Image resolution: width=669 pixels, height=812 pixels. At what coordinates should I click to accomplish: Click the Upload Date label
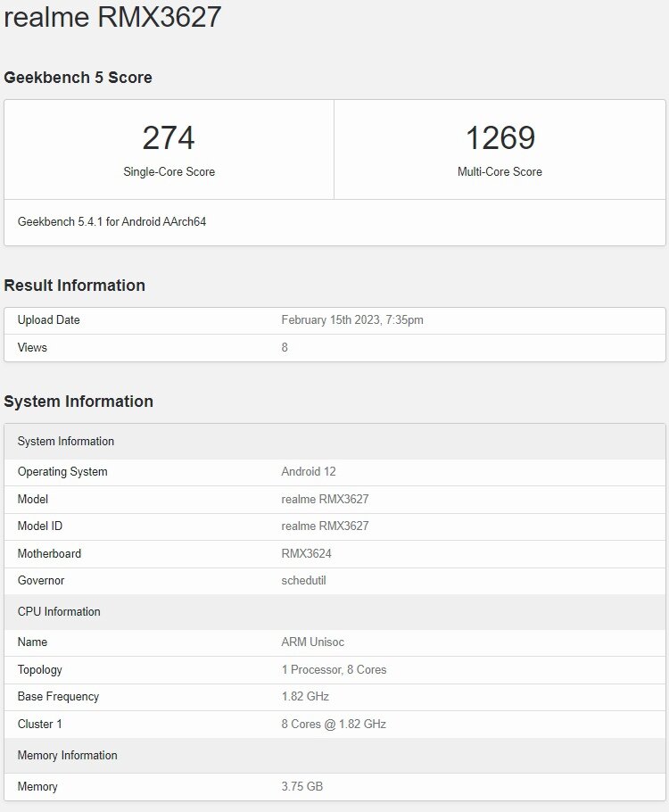pos(49,320)
